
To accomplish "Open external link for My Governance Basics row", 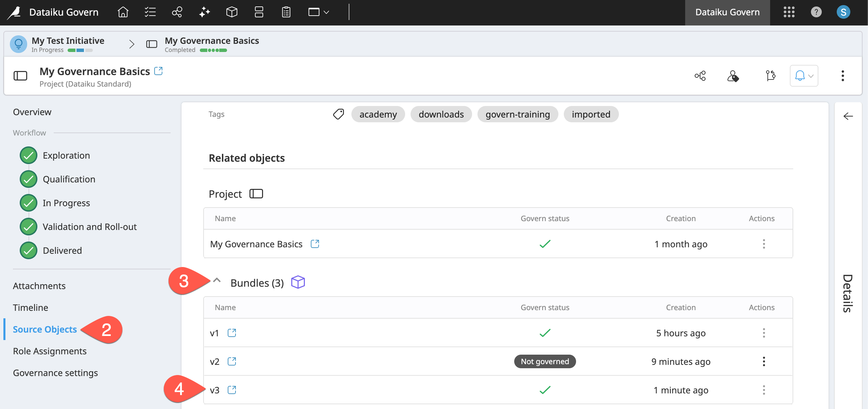I will point(315,244).
